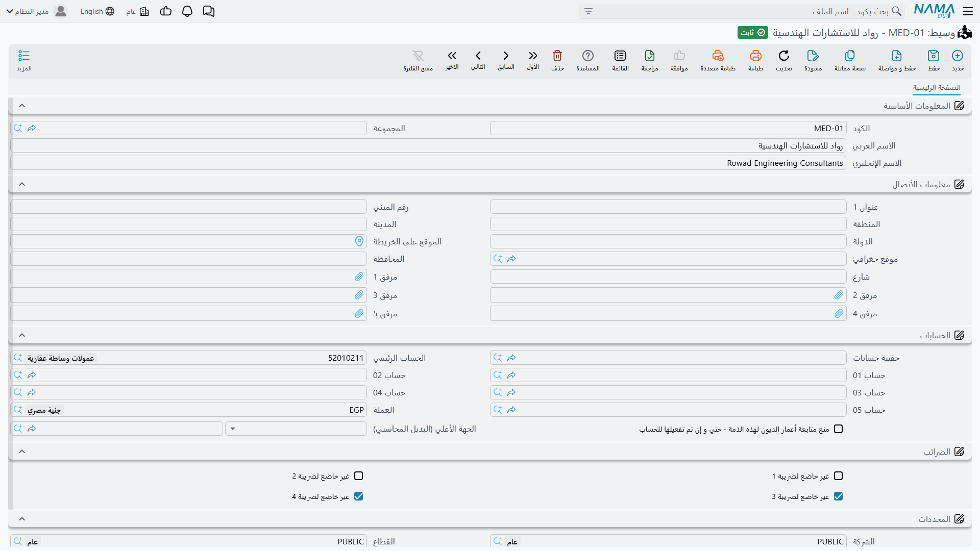Screen dimensions: 980x551
Task: Open lookup link arrow for المجموعة
Action: [x=32, y=128]
